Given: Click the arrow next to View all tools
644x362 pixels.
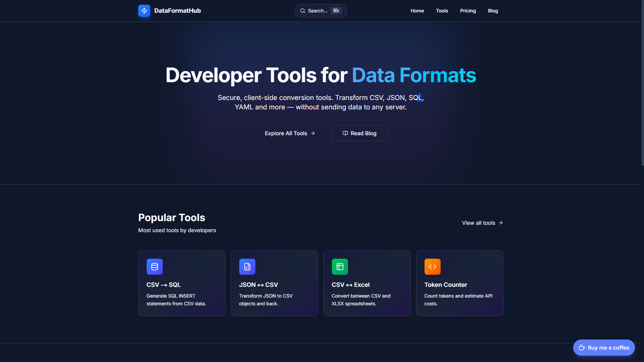Looking at the screenshot, I should pyautogui.click(x=501, y=222).
